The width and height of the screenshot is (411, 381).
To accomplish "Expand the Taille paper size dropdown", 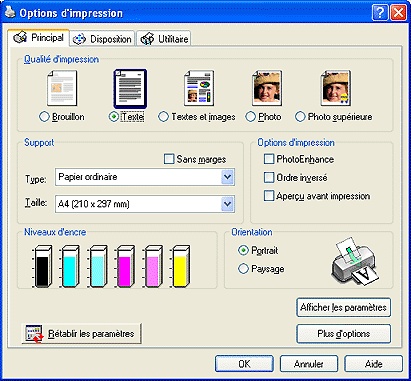I will pyautogui.click(x=145, y=204).
